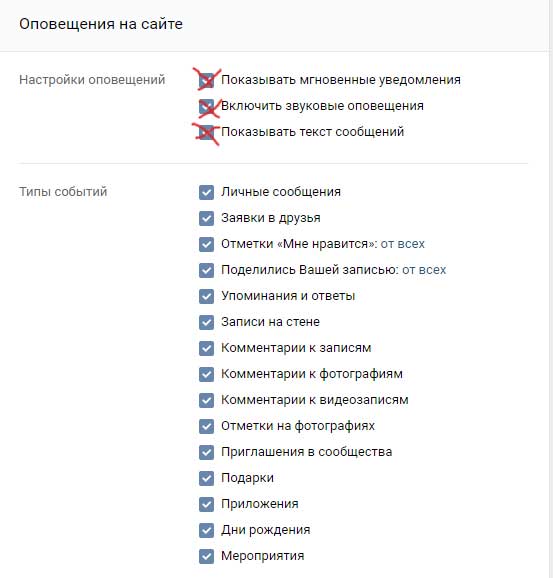
Task: Uncheck Показывать мгновенные уведомления checkbox
Action: [x=206, y=80]
